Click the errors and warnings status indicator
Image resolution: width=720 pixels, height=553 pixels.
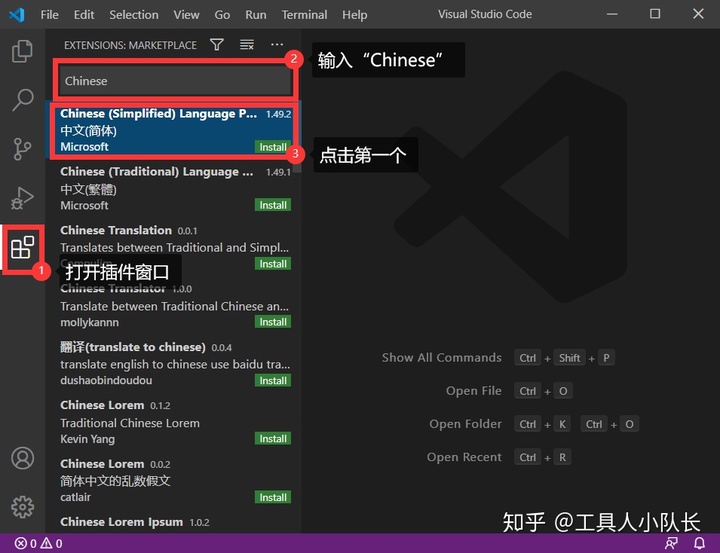39,544
